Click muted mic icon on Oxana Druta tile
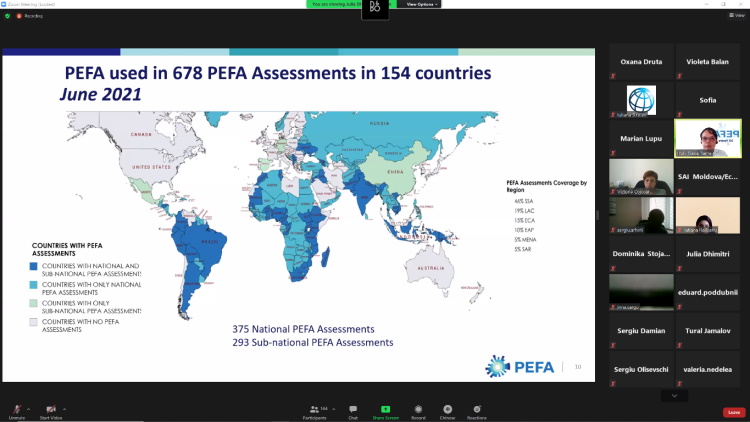The image size is (750, 422). coord(613,76)
